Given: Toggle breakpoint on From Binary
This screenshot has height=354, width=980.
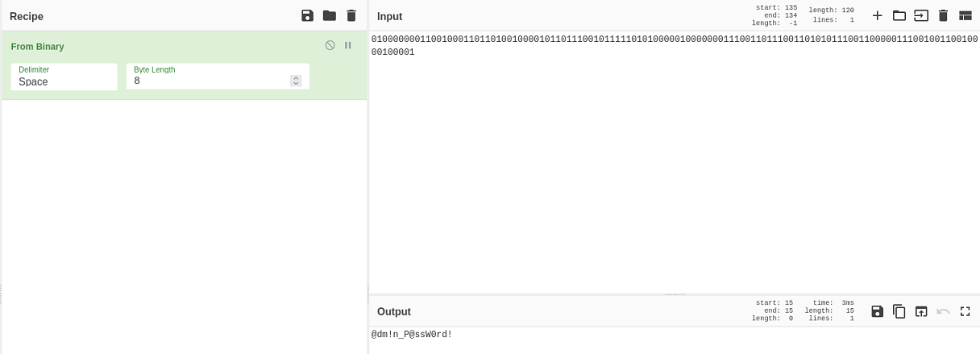Looking at the screenshot, I should (x=348, y=46).
